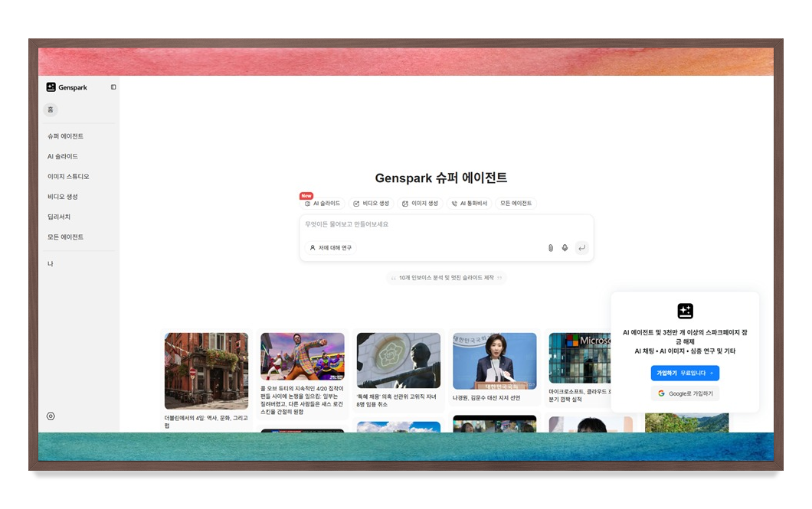The height and width of the screenshot is (509, 812).
Task: Open the Microsoft building news thumbnail
Action: (x=580, y=358)
